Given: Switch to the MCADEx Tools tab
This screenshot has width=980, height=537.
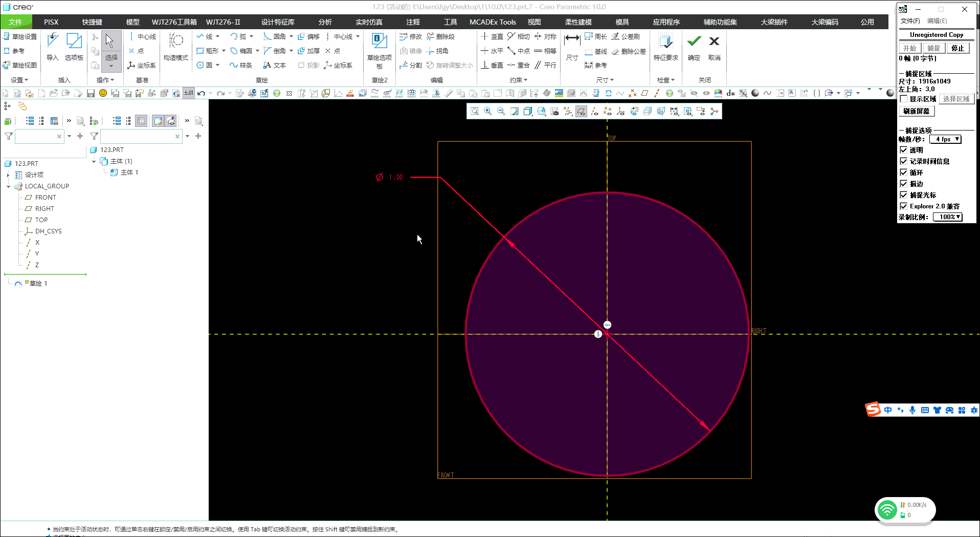Looking at the screenshot, I should click(x=493, y=22).
